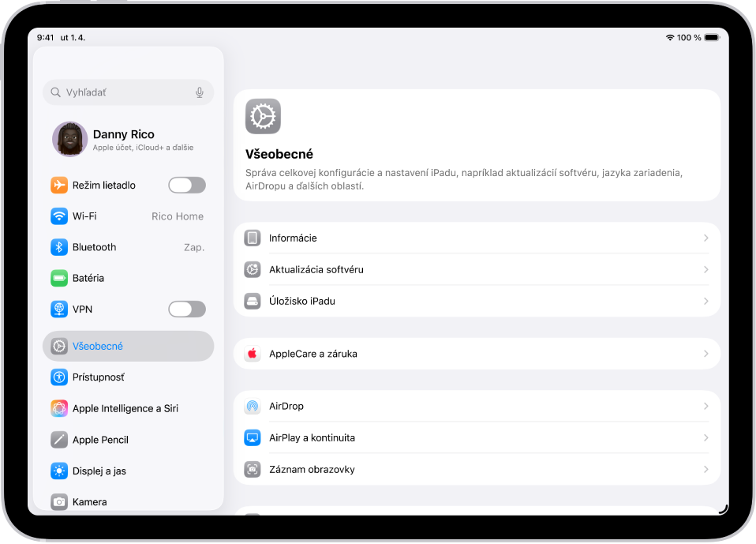Screen dimensions: 756x544
Task: Open AirDrop via chevron arrow
Action: (x=705, y=407)
